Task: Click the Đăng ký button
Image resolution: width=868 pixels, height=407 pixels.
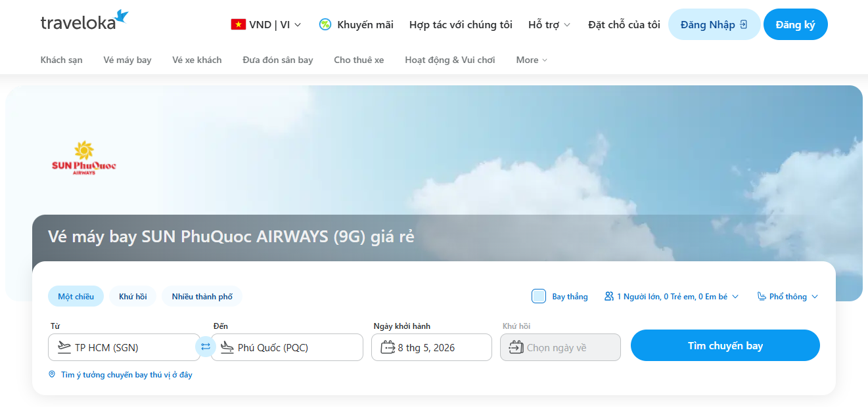Action: point(795,25)
